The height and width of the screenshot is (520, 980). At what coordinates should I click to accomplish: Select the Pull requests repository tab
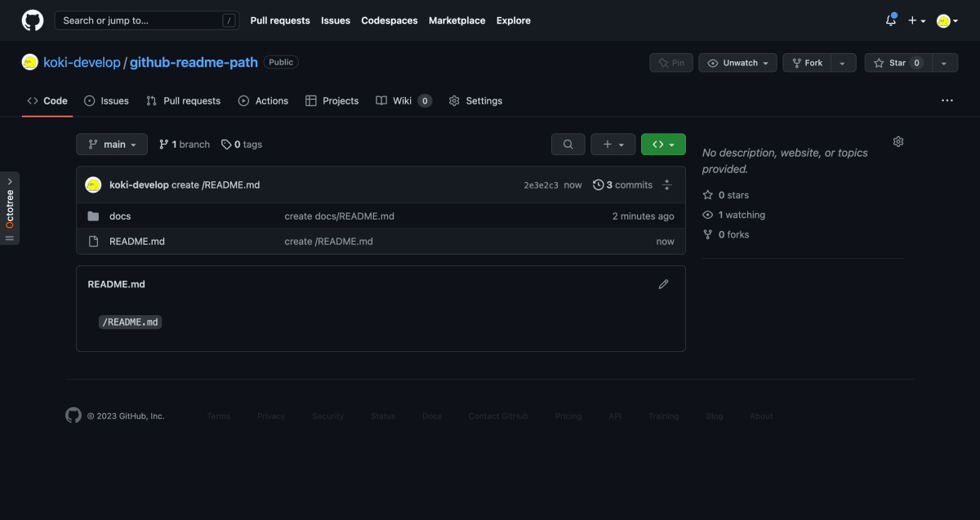point(183,100)
